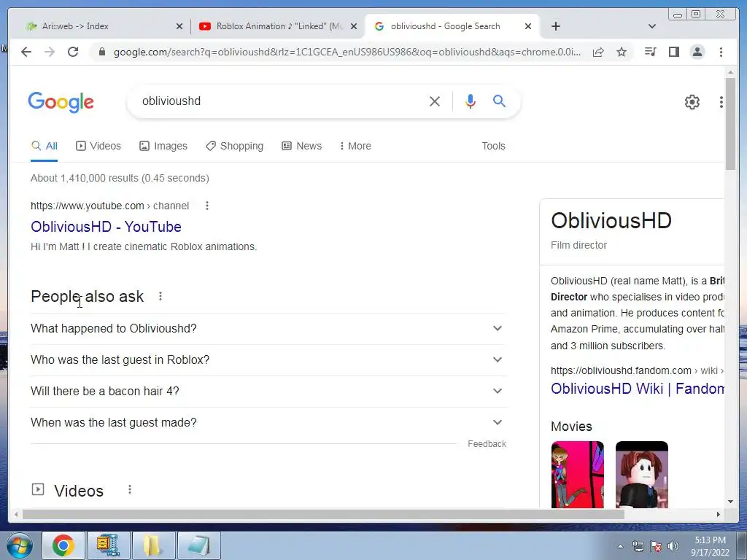Viewport: 747px width, 560px height.
Task: Open the tab search chevron
Action: [651, 26]
